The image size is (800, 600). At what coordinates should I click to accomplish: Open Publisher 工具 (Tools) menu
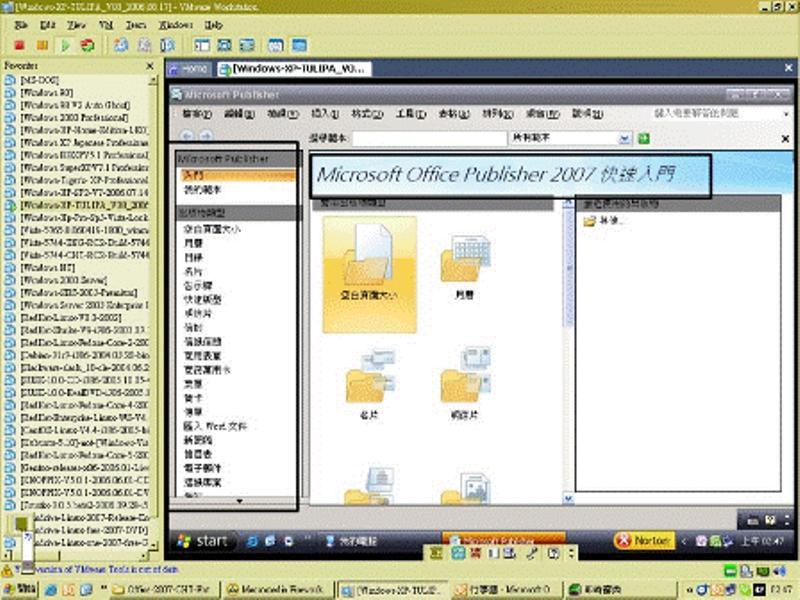411,113
